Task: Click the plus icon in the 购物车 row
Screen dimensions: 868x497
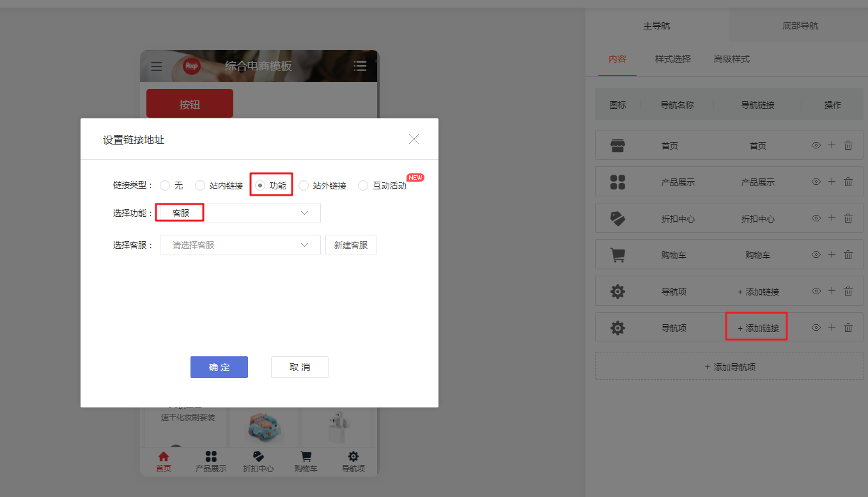Action: point(832,255)
